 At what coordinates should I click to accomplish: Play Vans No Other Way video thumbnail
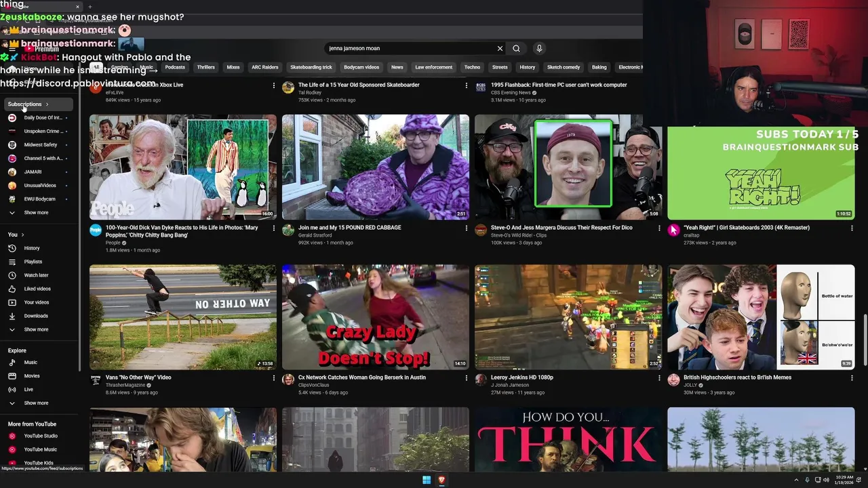183,317
